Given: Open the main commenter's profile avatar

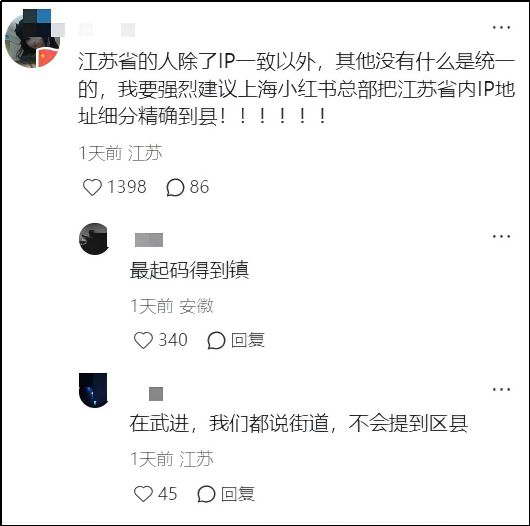Looking at the screenshot, I should point(32,39).
